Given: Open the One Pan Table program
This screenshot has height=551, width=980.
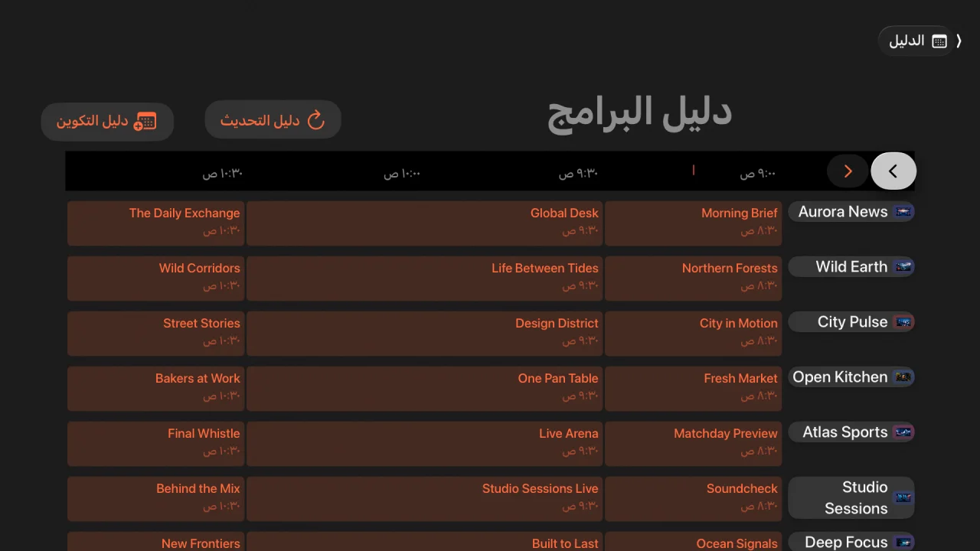Looking at the screenshot, I should click(424, 389).
